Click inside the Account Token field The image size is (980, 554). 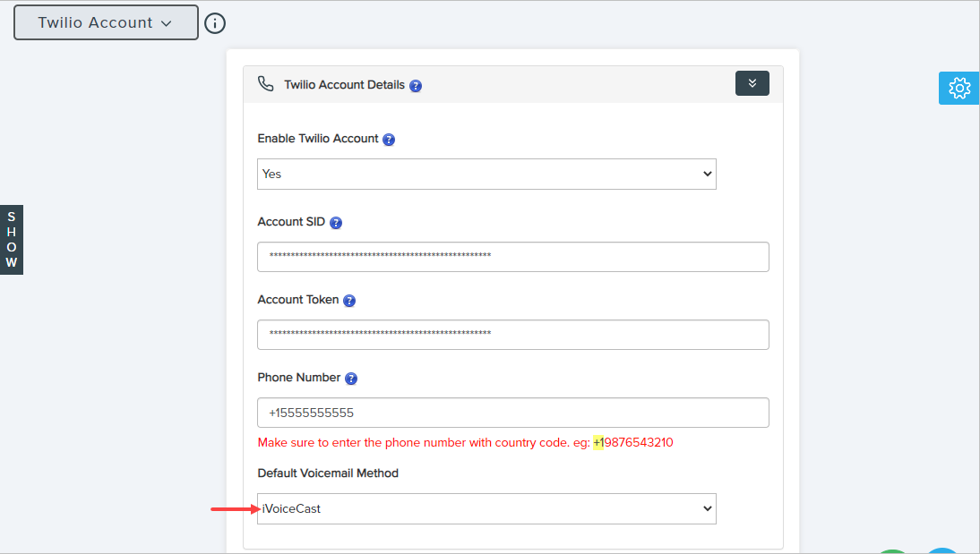tap(512, 335)
